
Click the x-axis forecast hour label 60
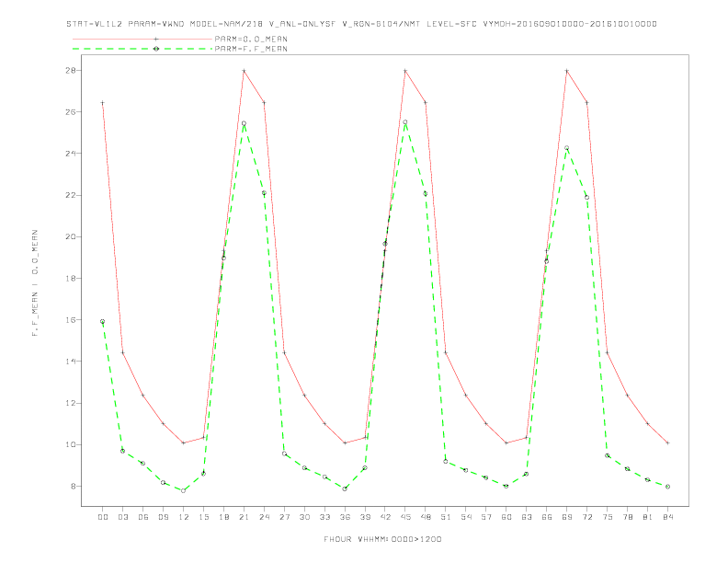pos(506,517)
